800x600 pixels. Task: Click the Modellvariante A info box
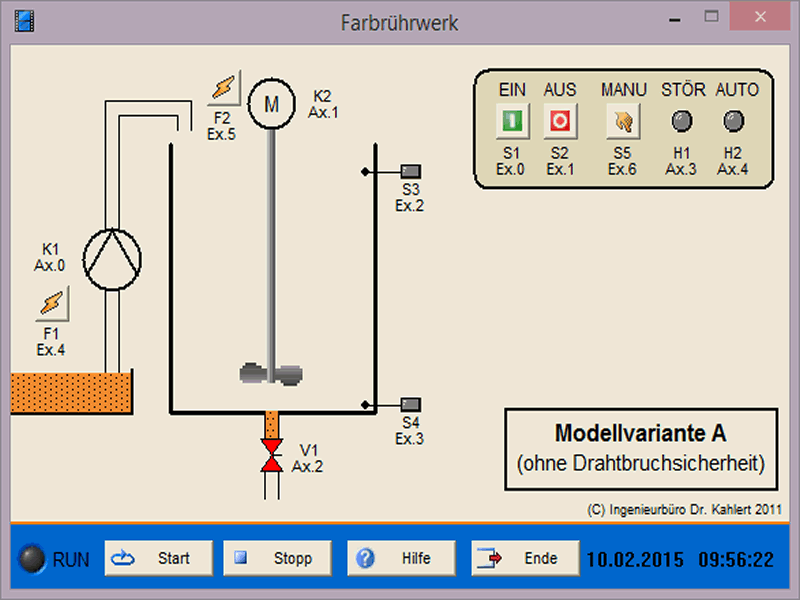pos(640,447)
